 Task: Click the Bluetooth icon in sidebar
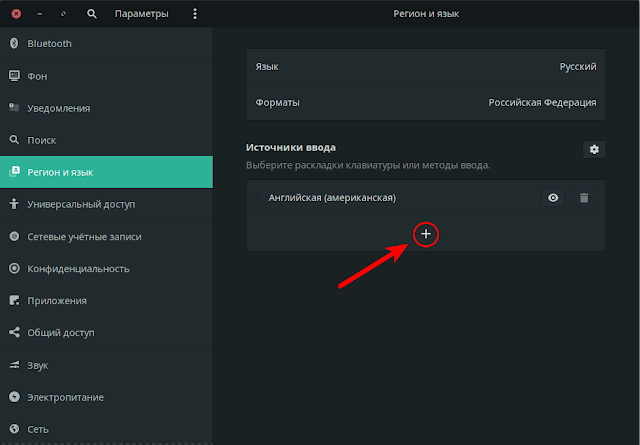14,43
